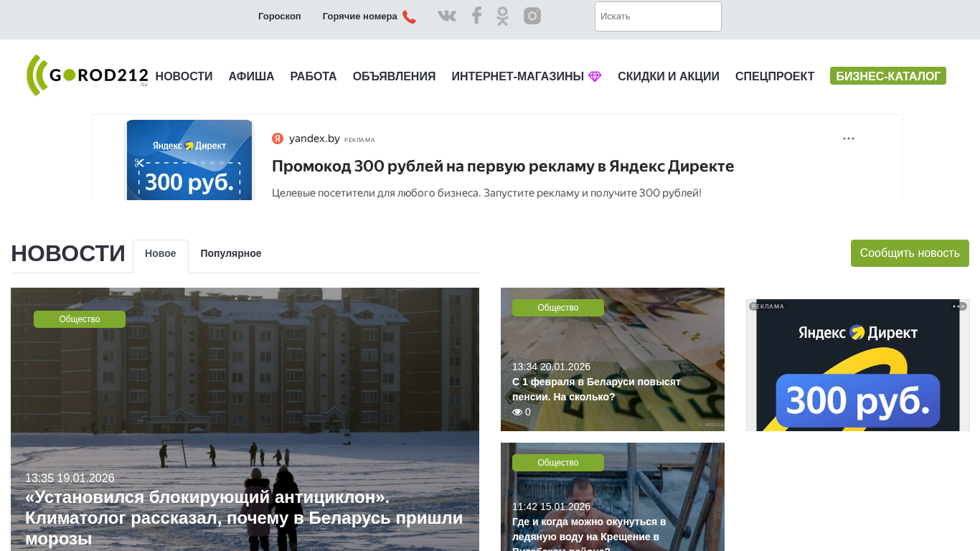Click the red phone icon

pyautogui.click(x=409, y=17)
